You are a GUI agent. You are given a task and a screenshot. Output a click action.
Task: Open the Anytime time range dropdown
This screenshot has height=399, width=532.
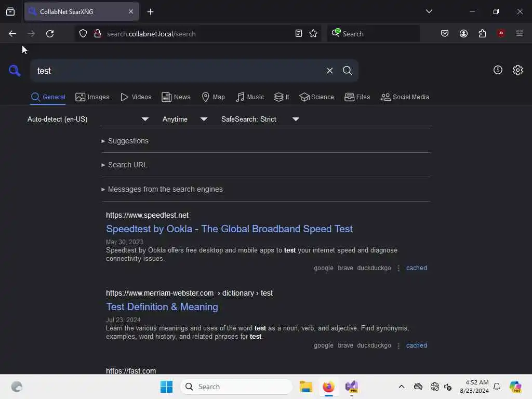pos(184,119)
